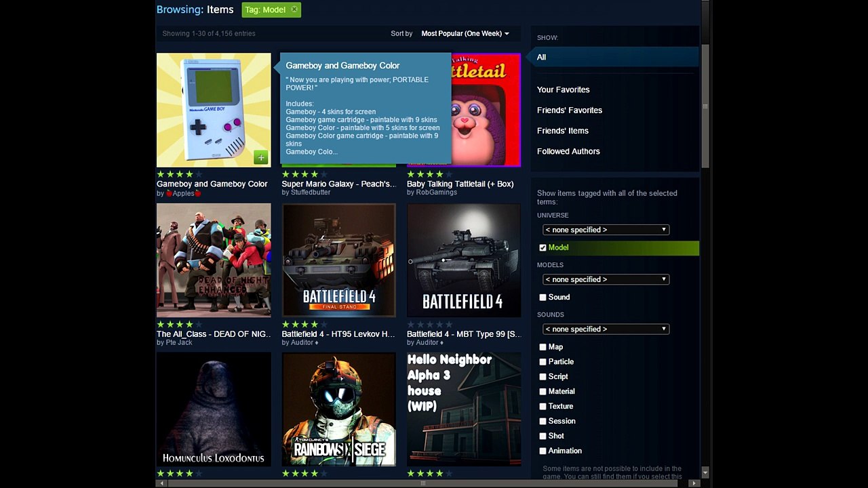This screenshot has width=868, height=488.
Task: Click the vertical scrollbar down arrow
Action: (x=705, y=472)
